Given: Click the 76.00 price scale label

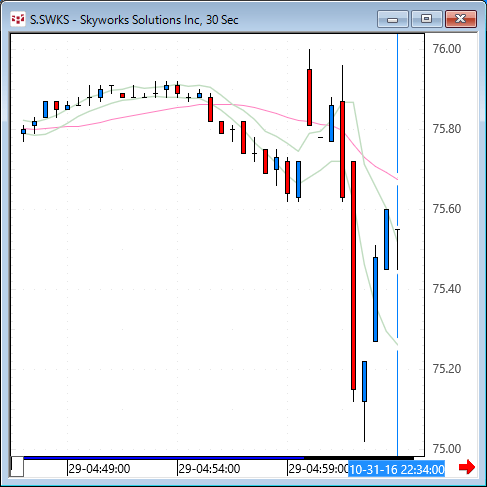Looking at the screenshot, I should click(447, 49).
